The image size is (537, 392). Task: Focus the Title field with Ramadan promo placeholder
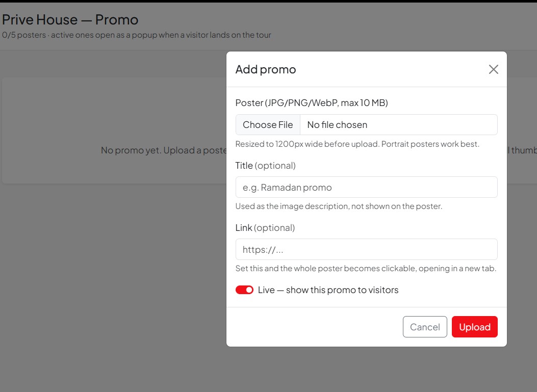click(367, 187)
